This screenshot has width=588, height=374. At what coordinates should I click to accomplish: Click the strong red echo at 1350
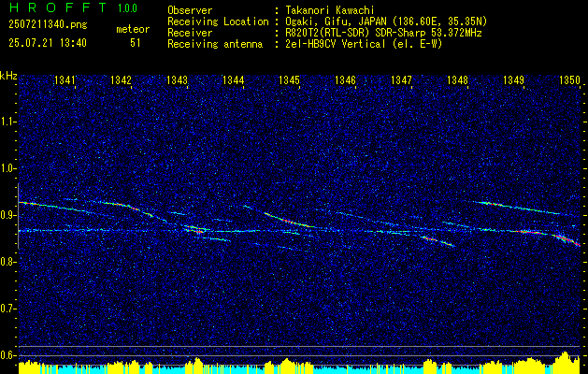(x=566, y=240)
